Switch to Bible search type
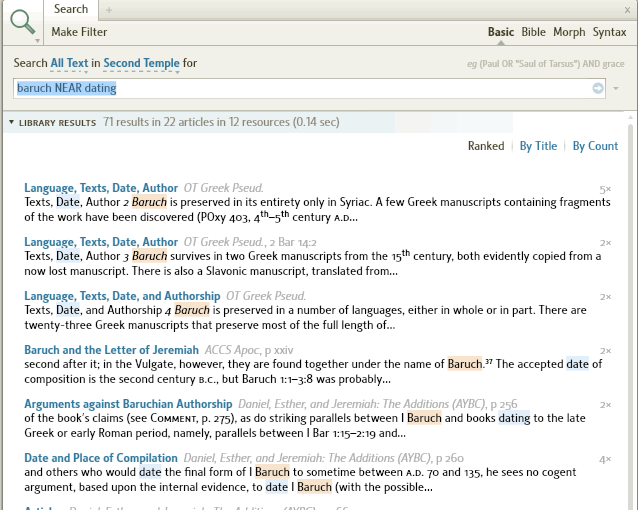 click(533, 32)
